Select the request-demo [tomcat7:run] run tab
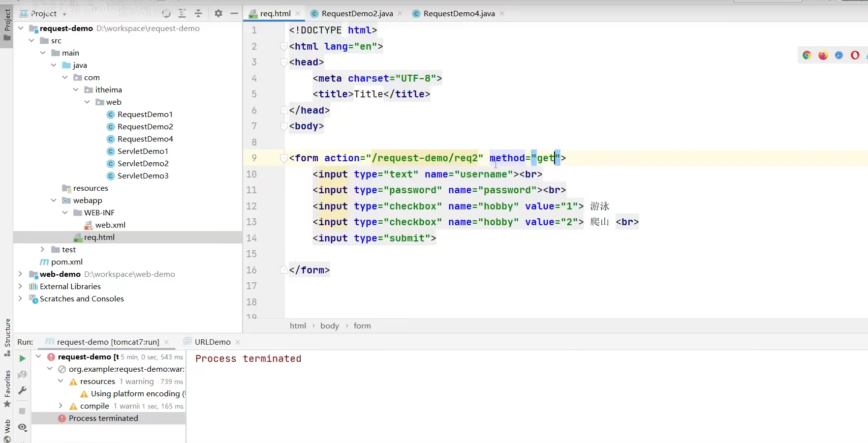The height and width of the screenshot is (443, 868). pos(108,342)
